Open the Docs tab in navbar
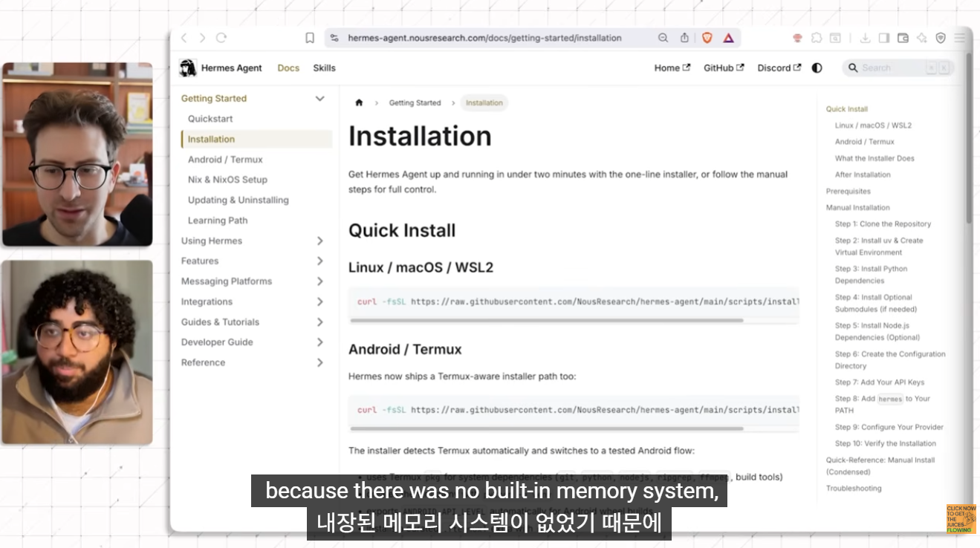The image size is (980, 548). click(288, 68)
